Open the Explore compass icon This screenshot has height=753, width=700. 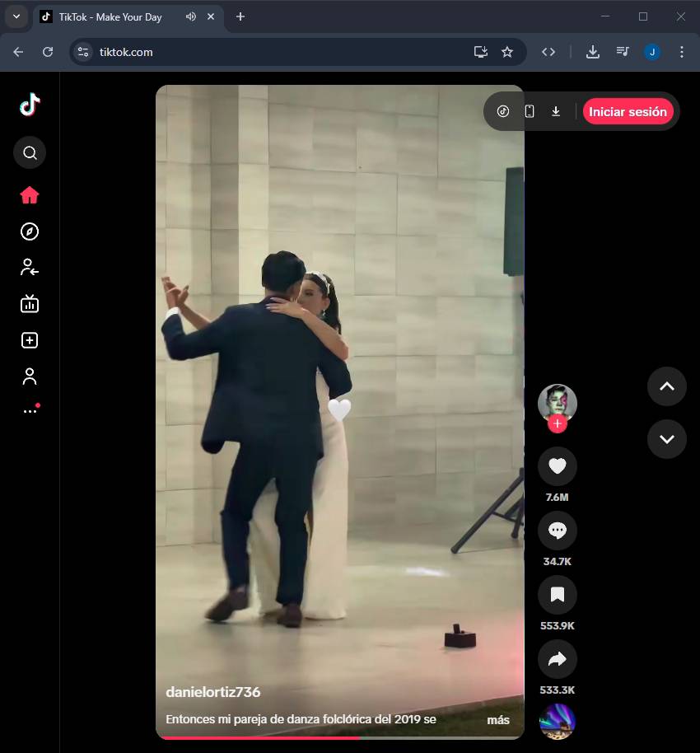(x=30, y=232)
